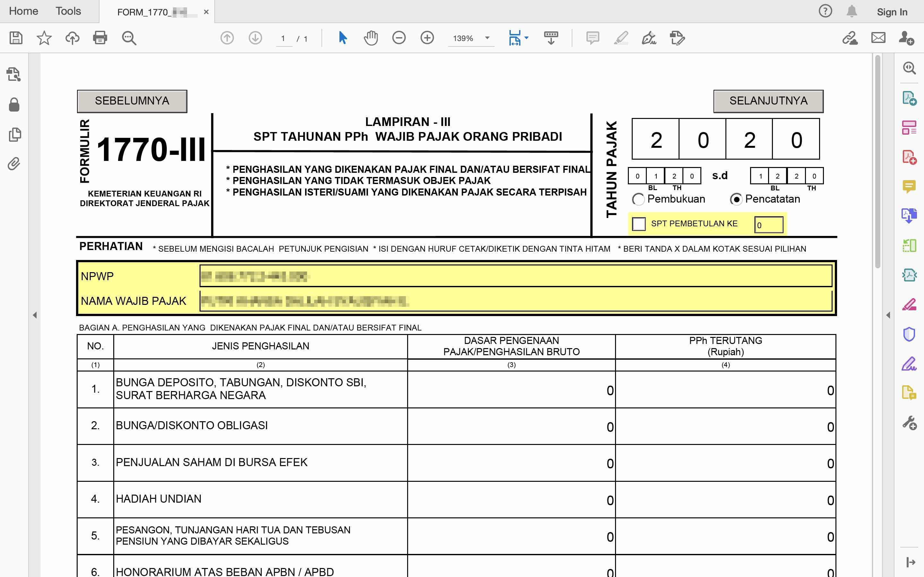Switch to the Tools tab
Image resolution: width=924 pixels, height=577 pixels.
click(68, 11)
